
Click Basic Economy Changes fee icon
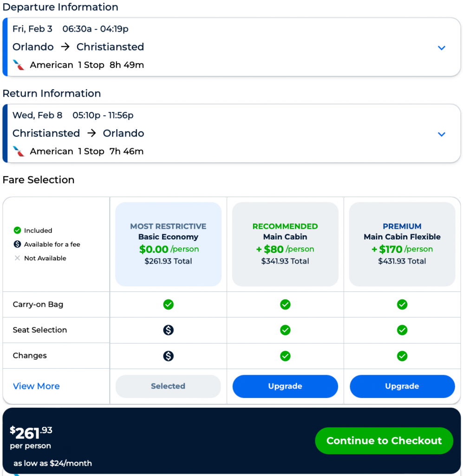tap(168, 356)
